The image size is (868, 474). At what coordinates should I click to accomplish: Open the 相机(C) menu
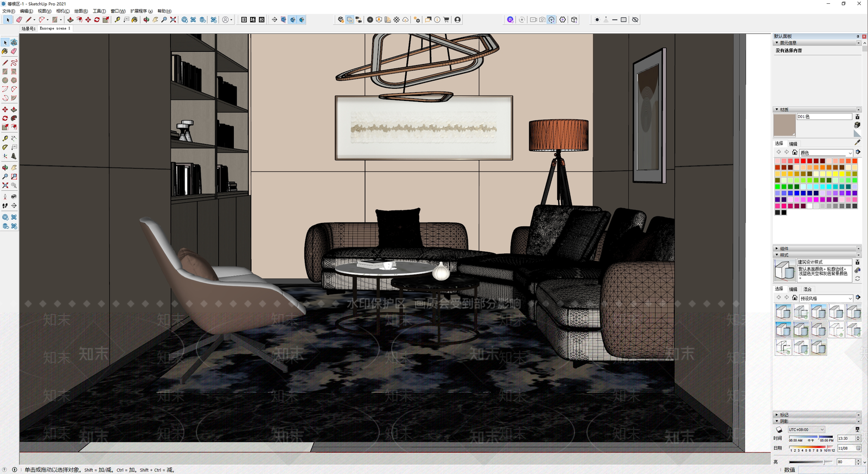[x=63, y=11]
